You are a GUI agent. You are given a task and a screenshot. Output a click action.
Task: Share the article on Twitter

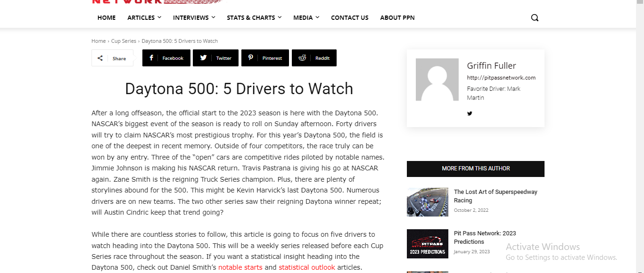(x=215, y=58)
